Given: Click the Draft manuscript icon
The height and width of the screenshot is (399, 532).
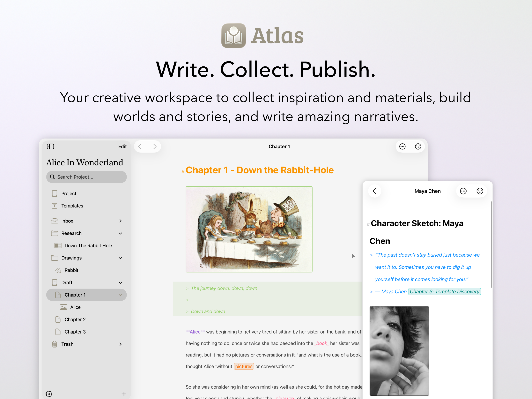Looking at the screenshot, I should click(55, 282).
